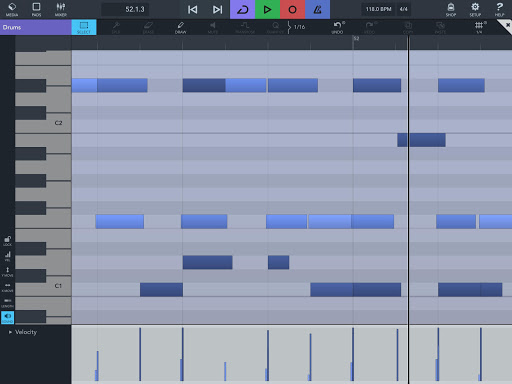Expand the Velocity lane triangle
The image size is (512, 384).
pos(10,332)
